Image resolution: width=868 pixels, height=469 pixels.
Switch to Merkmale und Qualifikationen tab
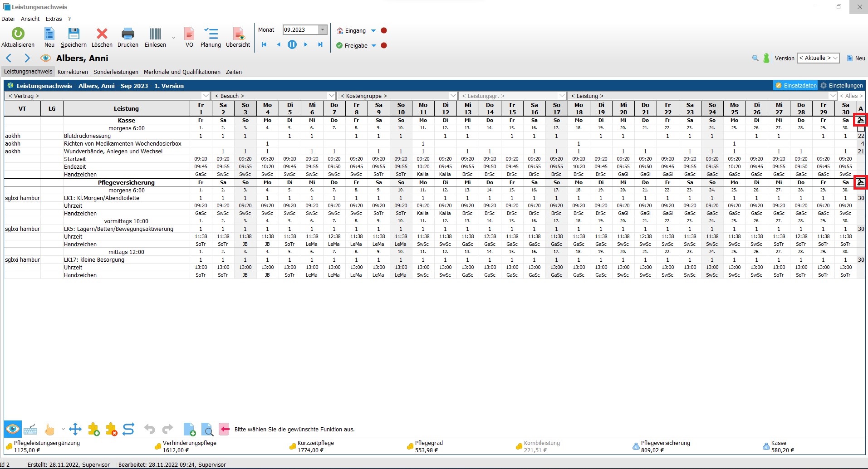[x=182, y=72]
